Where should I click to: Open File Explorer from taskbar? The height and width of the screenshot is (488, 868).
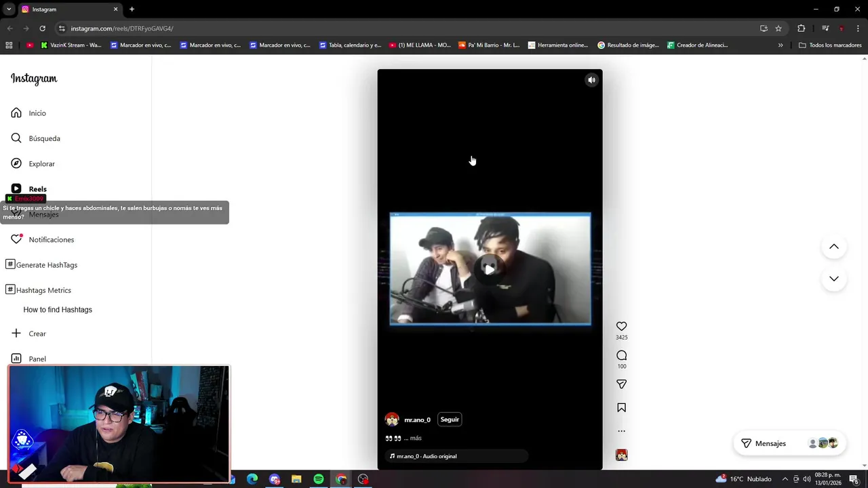coord(296,479)
